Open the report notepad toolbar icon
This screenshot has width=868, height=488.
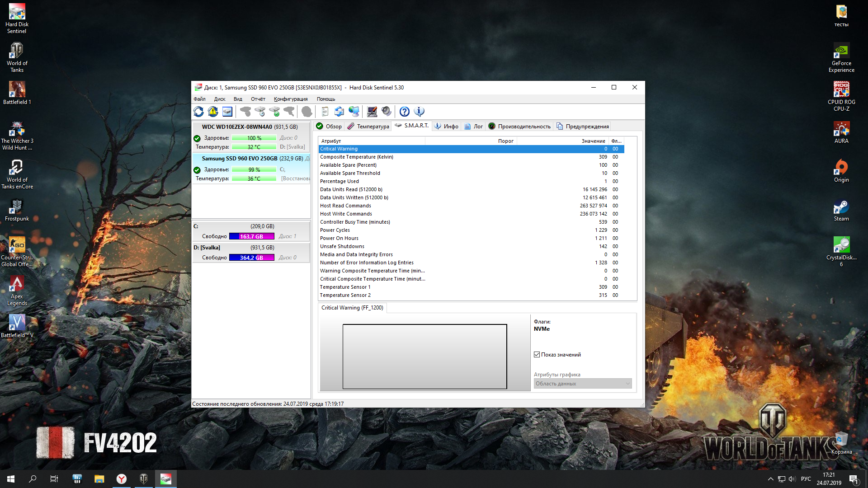[325, 112]
